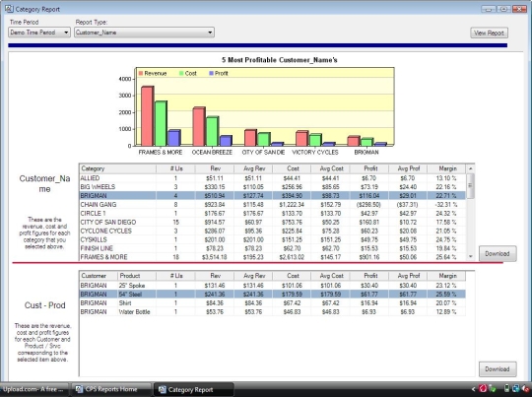Open the Report Type Customer_Name dropdown

point(144,33)
